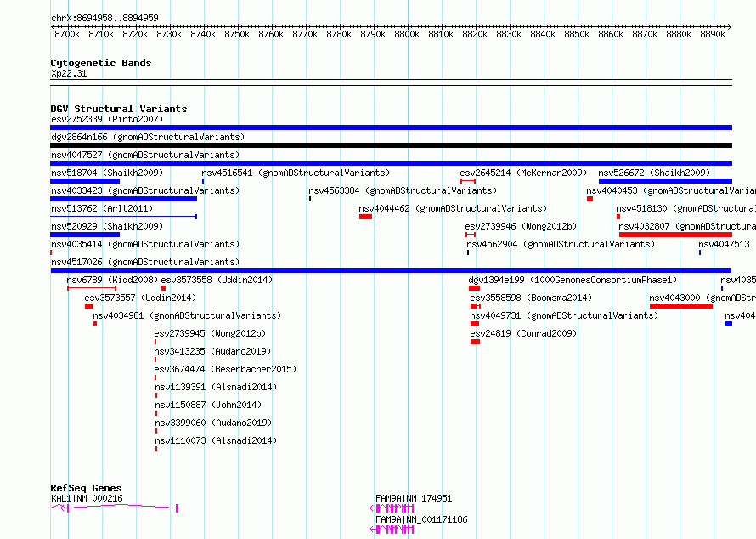Click nsv1110073 (Alsmadi2014) label
The image size is (756, 539).
point(216,440)
